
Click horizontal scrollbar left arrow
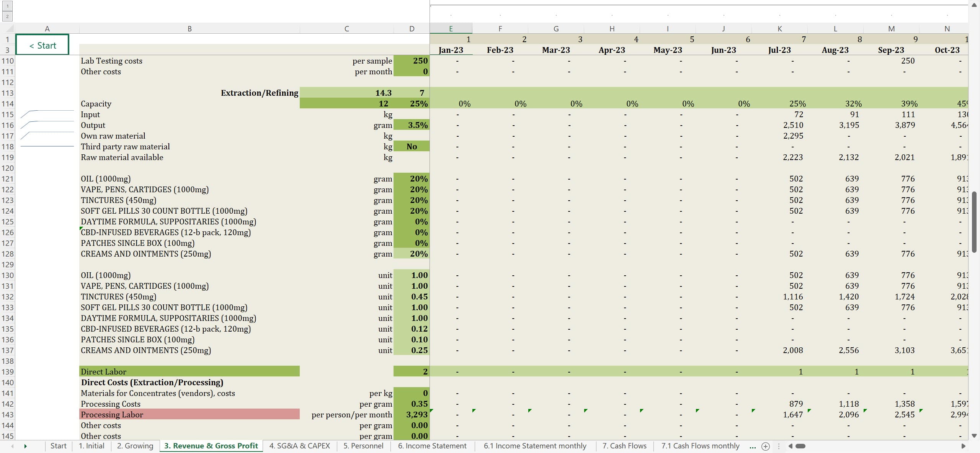[x=791, y=446]
